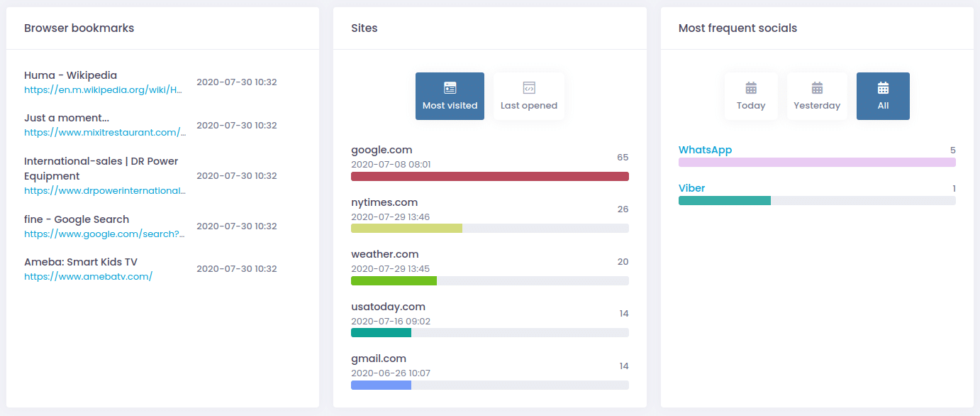Select the All socials filter

(x=883, y=96)
